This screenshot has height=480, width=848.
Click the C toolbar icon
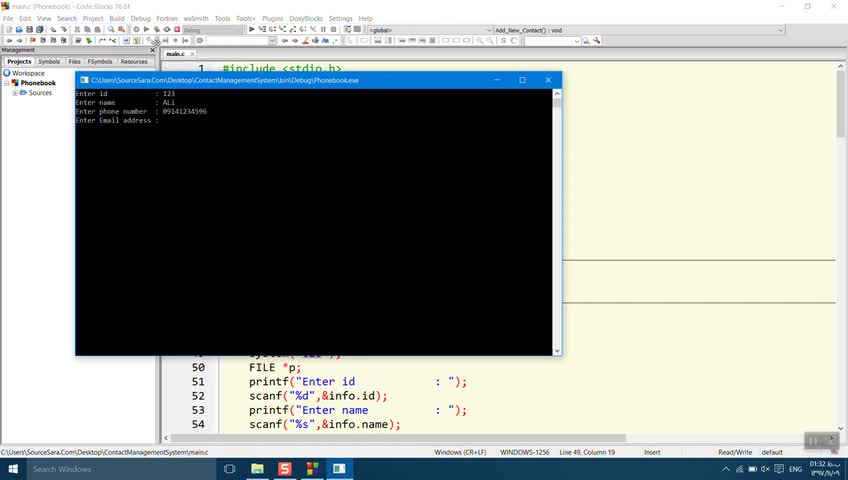[x=514, y=41]
